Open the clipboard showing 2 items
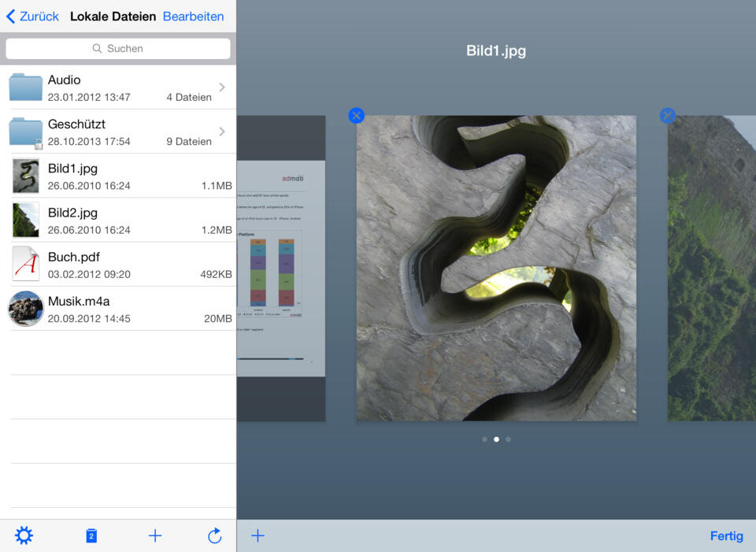Screen dimensions: 756x552 coord(91,535)
